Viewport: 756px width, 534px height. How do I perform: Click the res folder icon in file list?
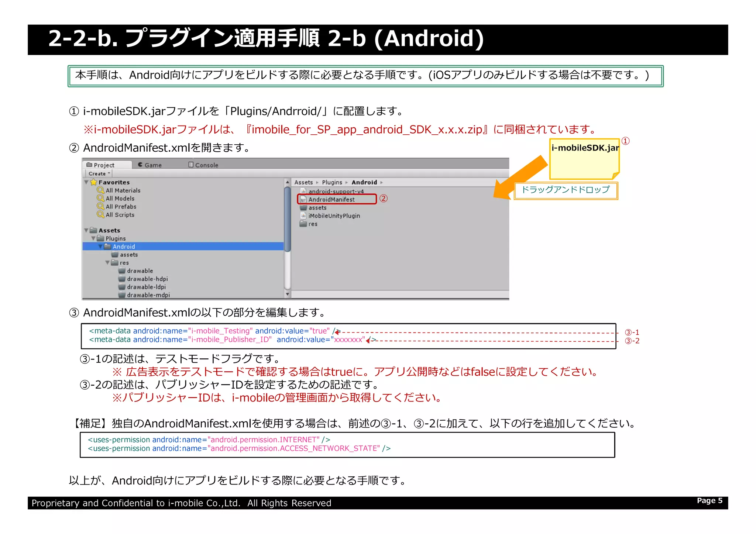(x=303, y=224)
